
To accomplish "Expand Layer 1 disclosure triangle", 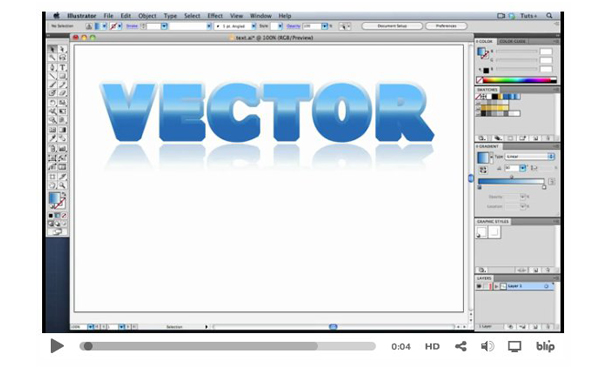I will [x=496, y=286].
